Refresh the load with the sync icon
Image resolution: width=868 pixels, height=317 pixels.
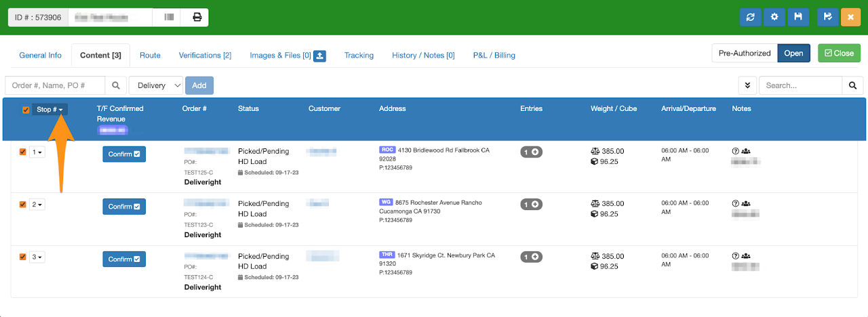[x=751, y=17]
